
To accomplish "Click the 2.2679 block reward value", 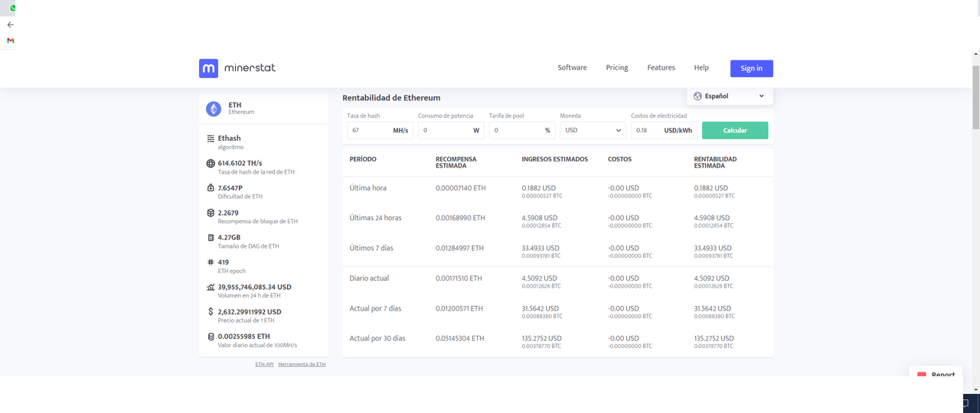I will 228,213.
